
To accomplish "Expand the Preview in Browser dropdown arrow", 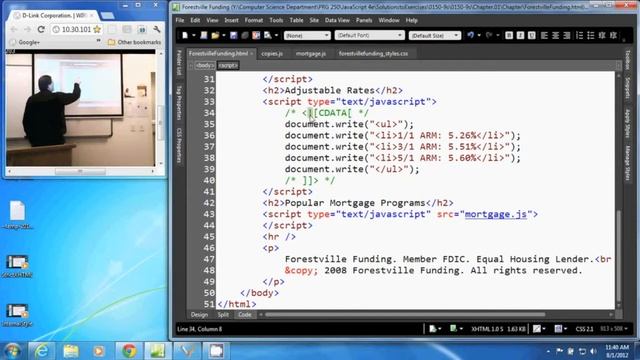I will point(277,36).
